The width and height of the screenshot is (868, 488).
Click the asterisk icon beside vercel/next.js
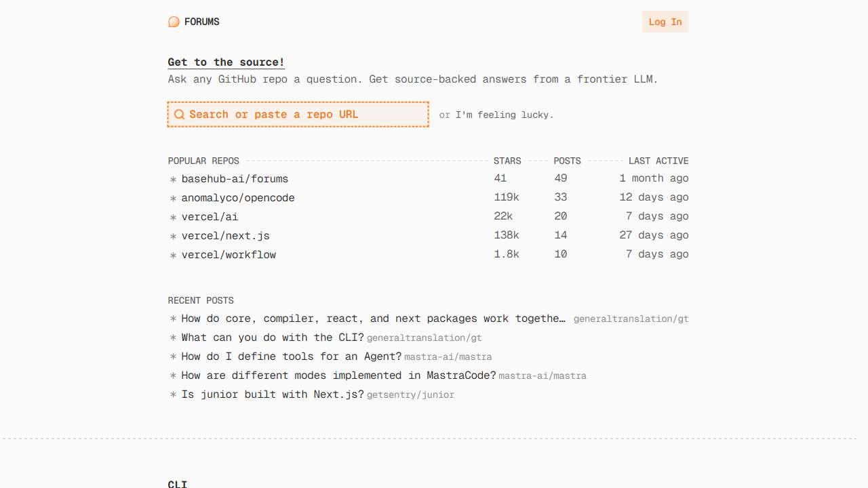pos(173,236)
